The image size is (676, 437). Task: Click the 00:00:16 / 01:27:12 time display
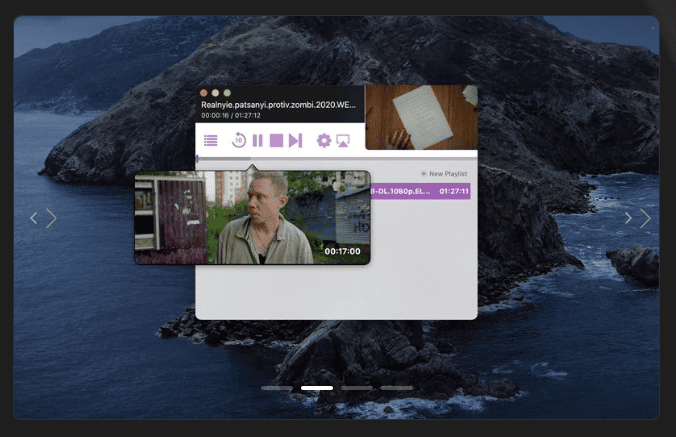pos(231,115)
